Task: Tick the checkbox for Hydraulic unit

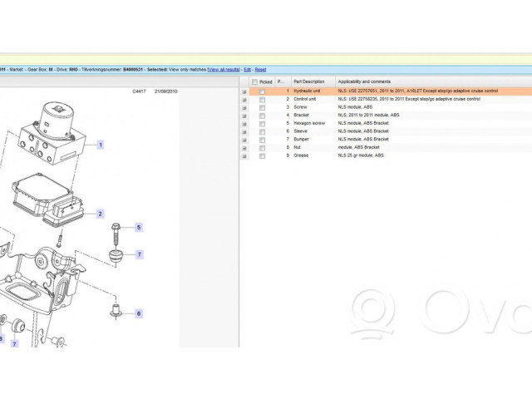Action: click(x=263, y=91)
